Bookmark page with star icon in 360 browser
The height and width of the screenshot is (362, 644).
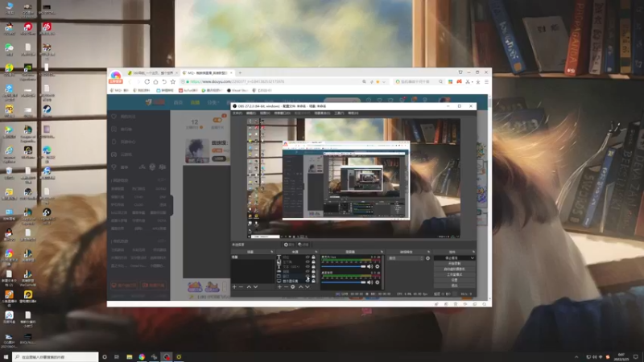173,82
